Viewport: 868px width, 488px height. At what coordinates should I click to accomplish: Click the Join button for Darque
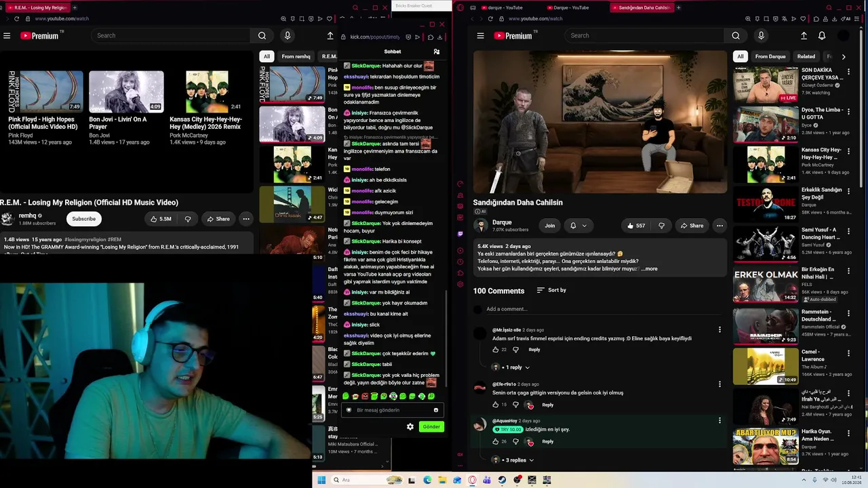(549, 226)
